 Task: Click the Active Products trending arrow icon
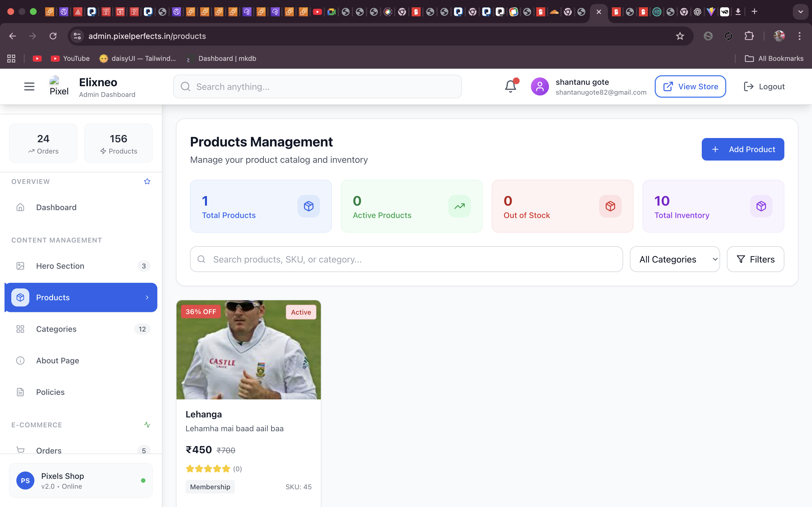459,206
